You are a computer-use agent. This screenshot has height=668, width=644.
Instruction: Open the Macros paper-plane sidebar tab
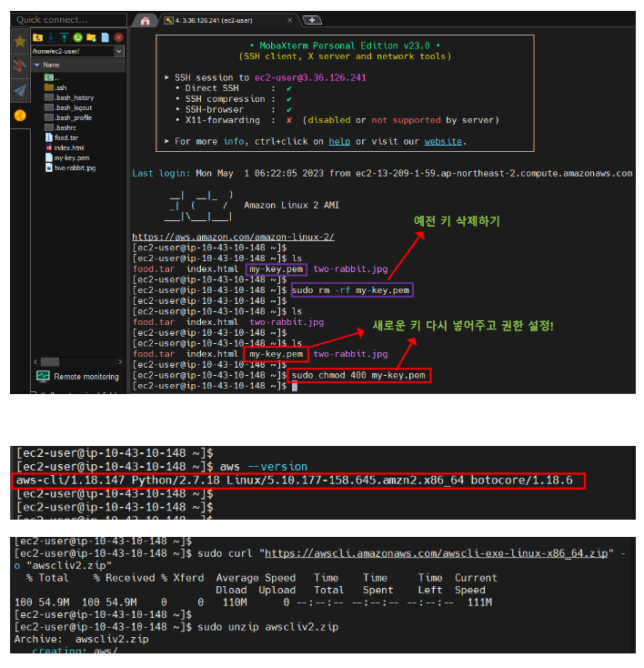point(20,90)
